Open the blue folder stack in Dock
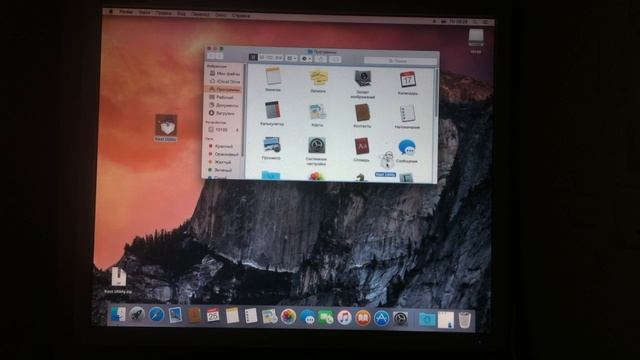This screenshot has height=360, width=640. [x=427, y=320]
